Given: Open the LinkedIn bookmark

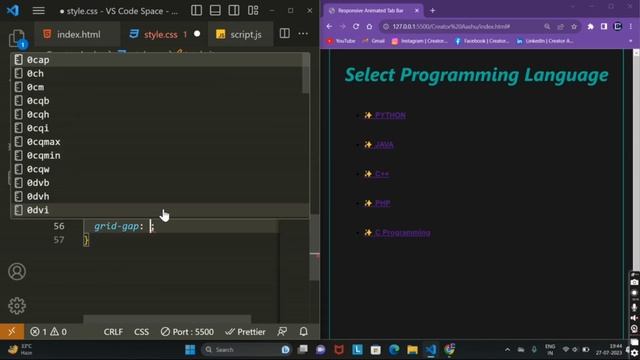Looking at the screenshot, I should pyautogui.click(x=545, y=41).
